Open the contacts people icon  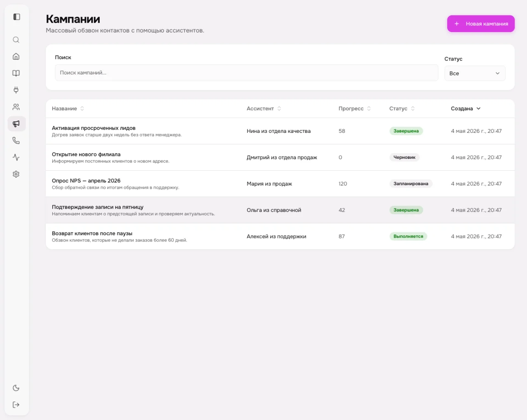(16, 107)
